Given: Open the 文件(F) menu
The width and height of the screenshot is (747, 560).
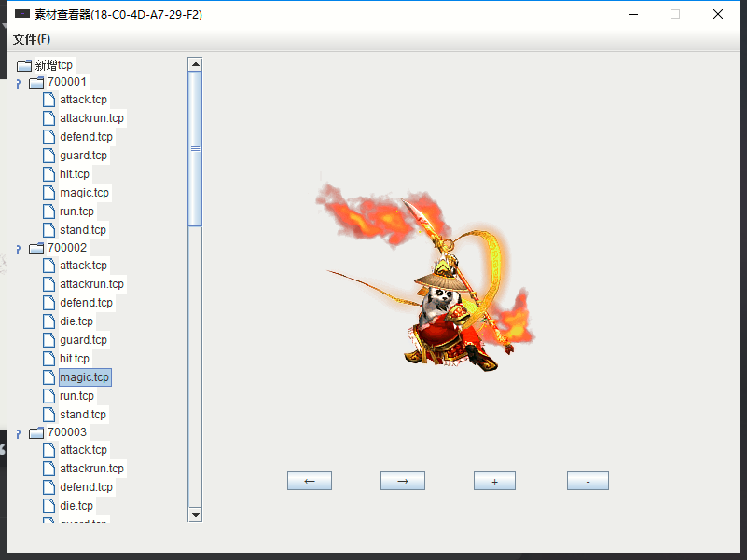Looking at the screenshot, I should [32, 39].
